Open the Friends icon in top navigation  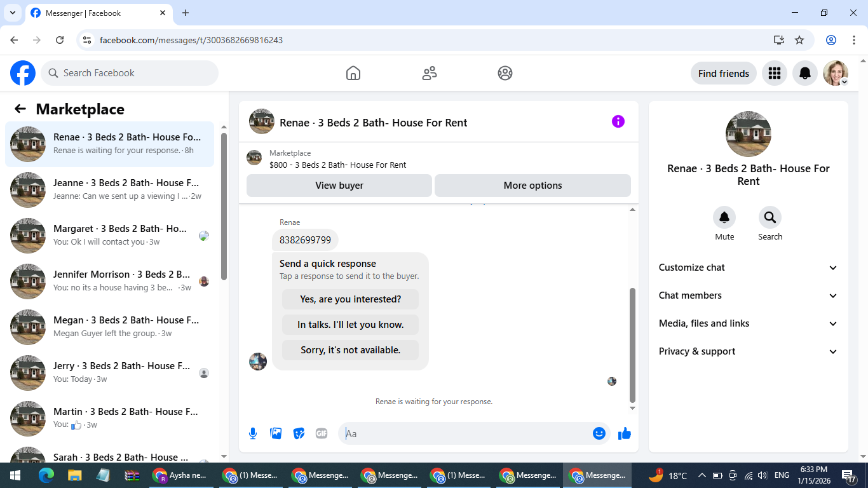click(430, 73)
